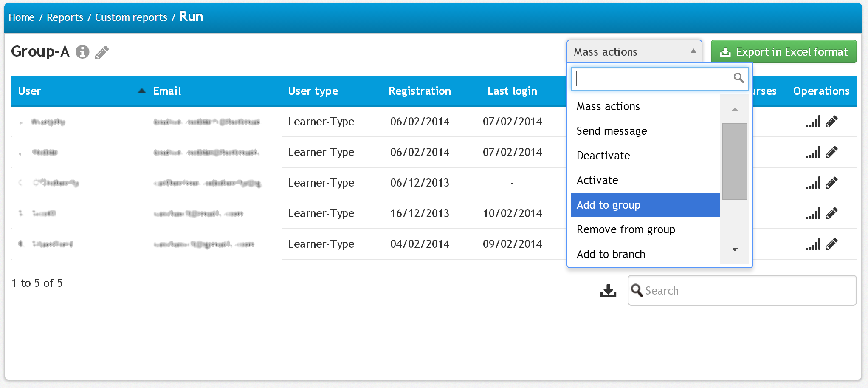Click the pencil icon beside Group-A title
Screen dimensions: 868x388
pos(102,53)
